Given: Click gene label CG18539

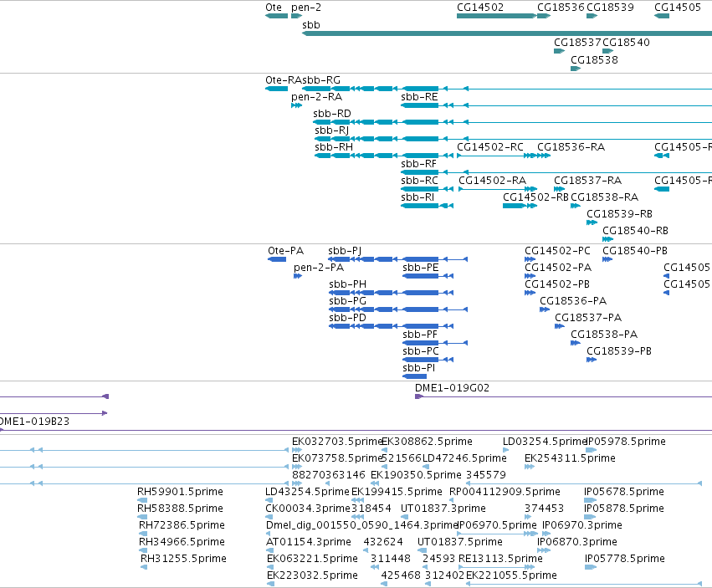Looking at the screenshot, I should coord(610,8).
